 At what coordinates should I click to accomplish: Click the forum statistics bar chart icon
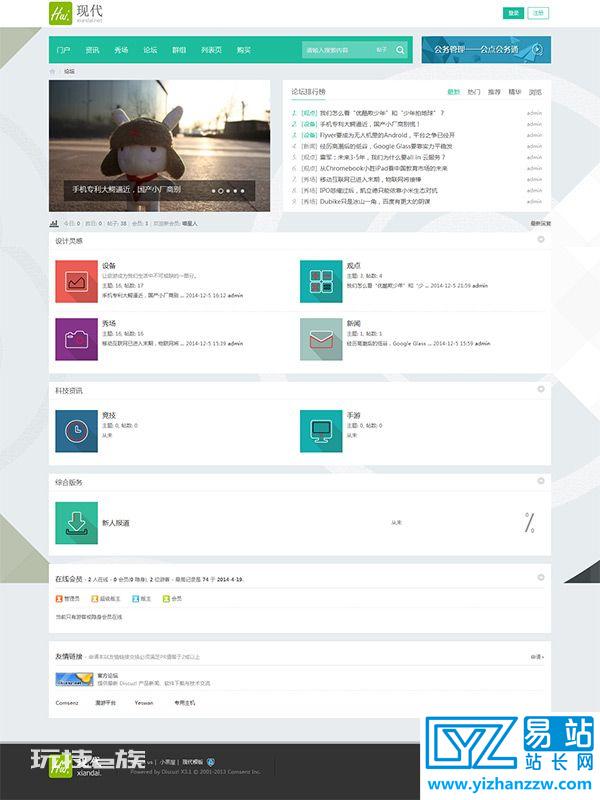click(54, 223)
